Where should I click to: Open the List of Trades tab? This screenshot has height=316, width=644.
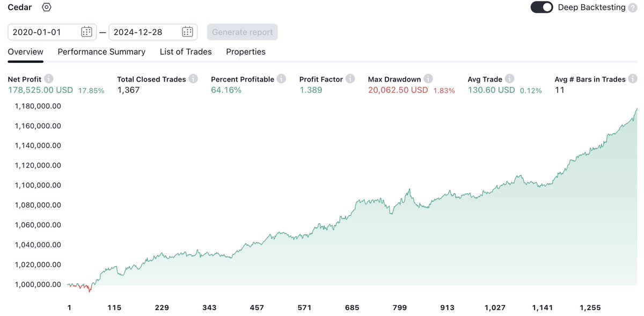point(185,52)
